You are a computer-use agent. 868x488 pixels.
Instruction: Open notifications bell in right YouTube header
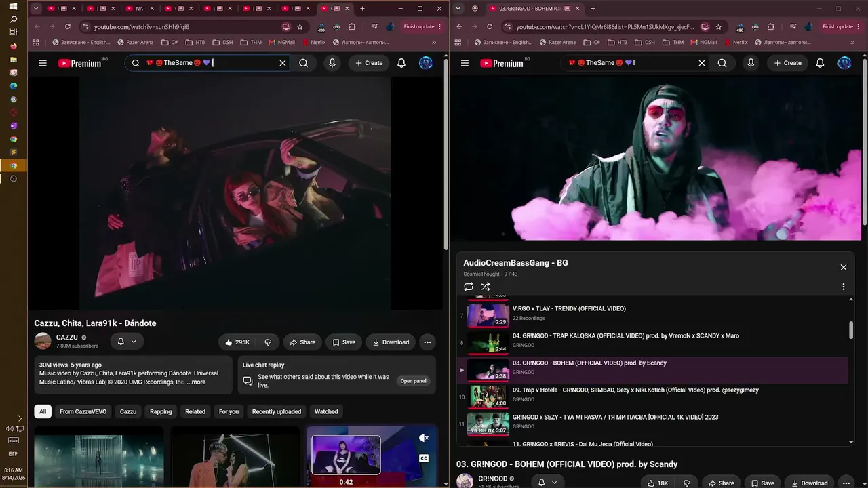(820, 63)
